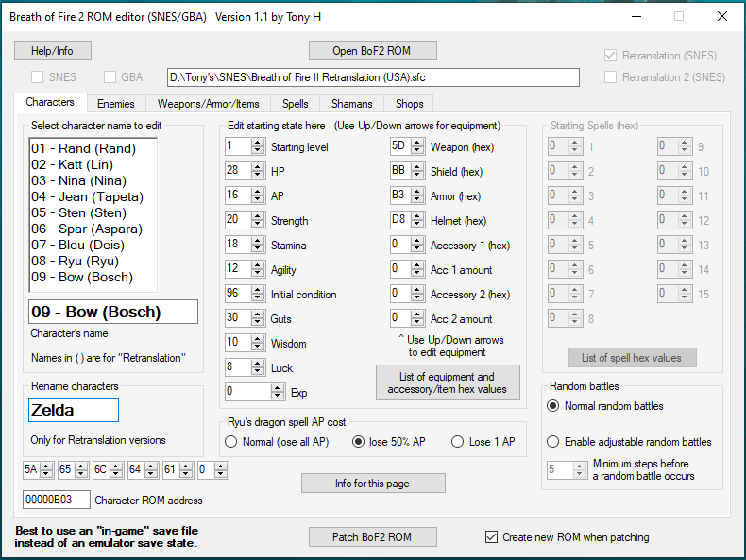The width and height of the screenshot is (746, 560).
Task: Increase the 6C name byte spinner
Action: pos(116,467)
